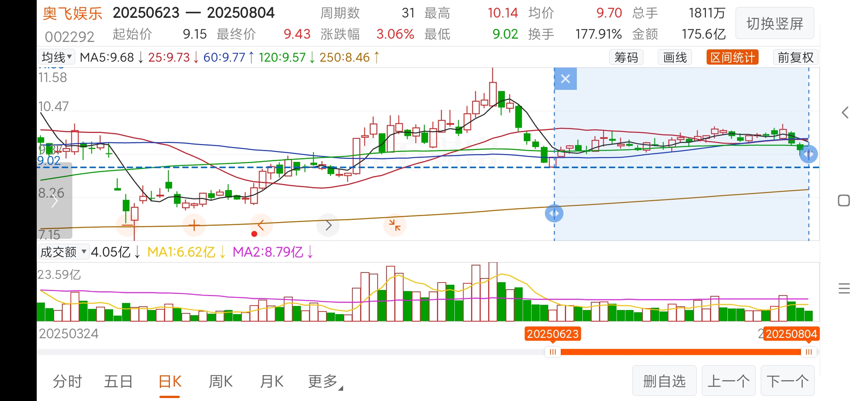Go to the previous stock with 上一个
Screen dimensions: 868x401
[729, 381]
